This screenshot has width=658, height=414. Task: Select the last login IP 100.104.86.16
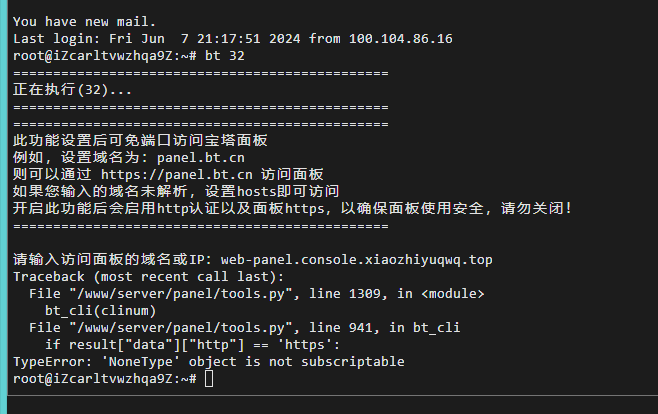pyautogui.click(x=401, y=39)
